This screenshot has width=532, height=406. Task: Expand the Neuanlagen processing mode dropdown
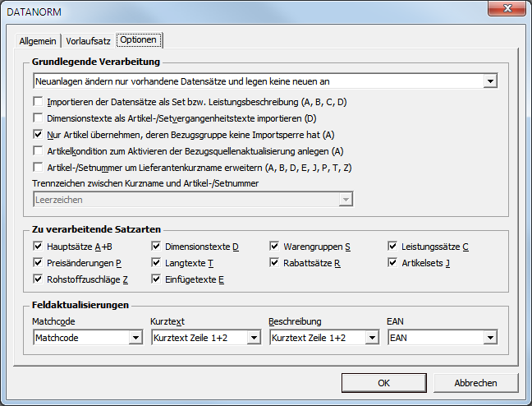(490, 81)
